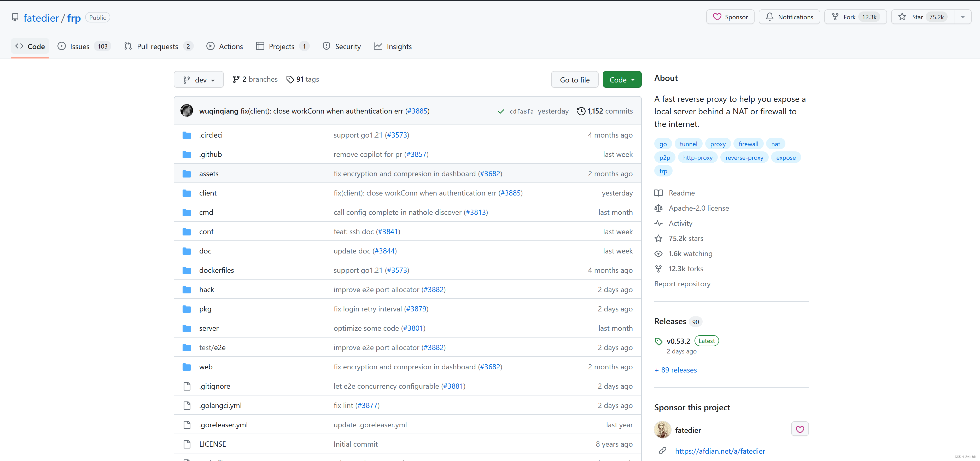Image resolution: width=980 pixels, height=461 pixels.
Task: Open the afdian.net fatedier link
Action: click(719, 451)
